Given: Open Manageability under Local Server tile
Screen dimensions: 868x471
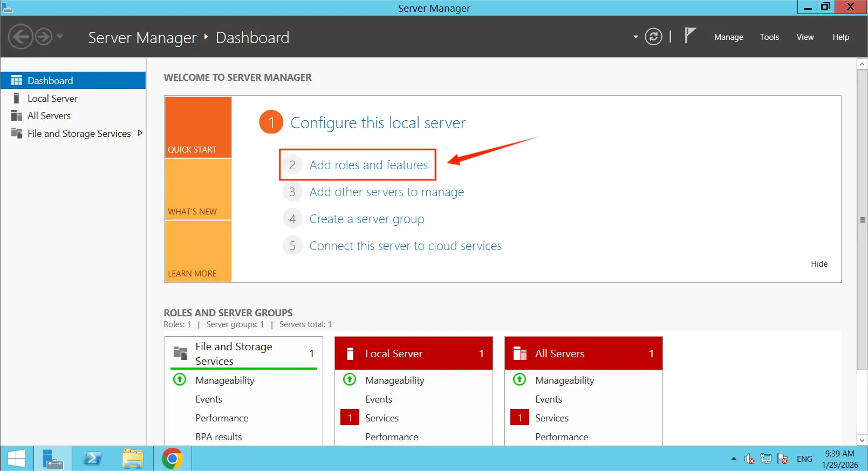Looking at the screenshot, I should (395, 380).
